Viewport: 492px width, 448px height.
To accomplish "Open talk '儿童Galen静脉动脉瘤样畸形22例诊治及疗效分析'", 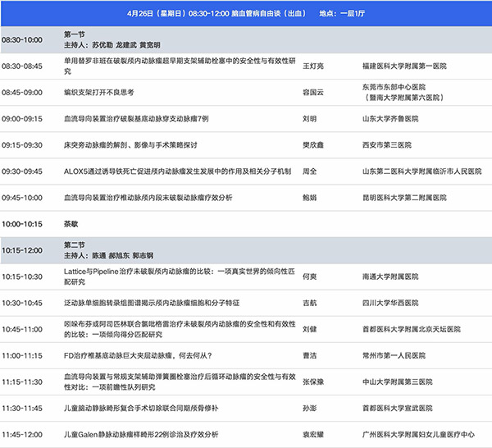I will [147, 434].
